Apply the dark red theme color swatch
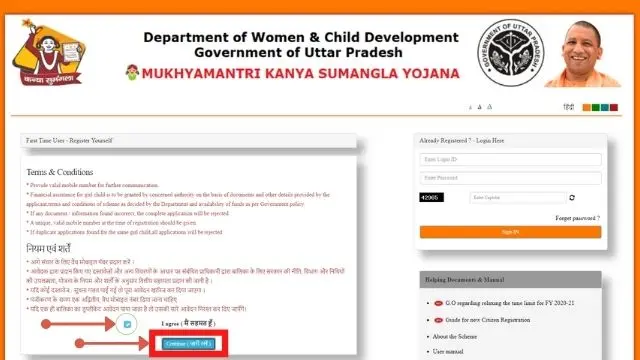This screenshot has width=640, height=360. pos(614,107)
